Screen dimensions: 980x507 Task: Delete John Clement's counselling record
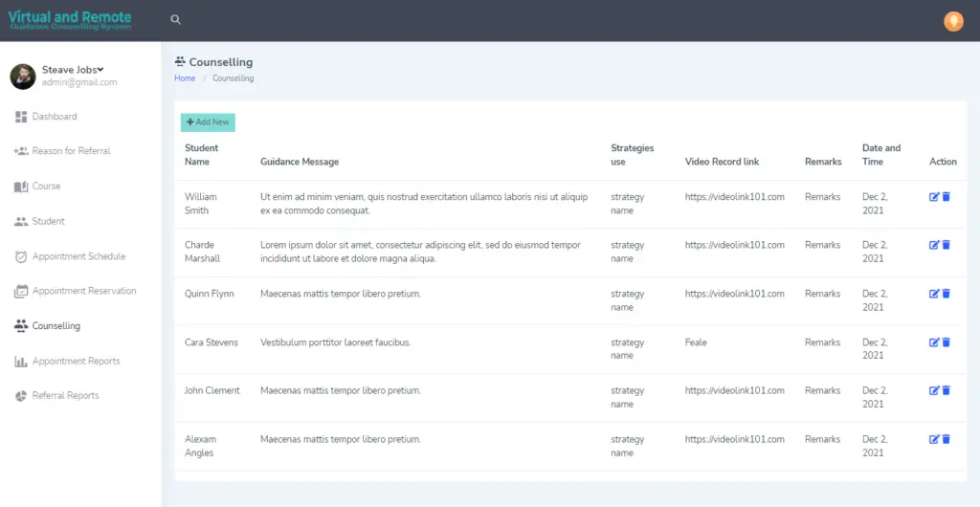pos(947,390)
